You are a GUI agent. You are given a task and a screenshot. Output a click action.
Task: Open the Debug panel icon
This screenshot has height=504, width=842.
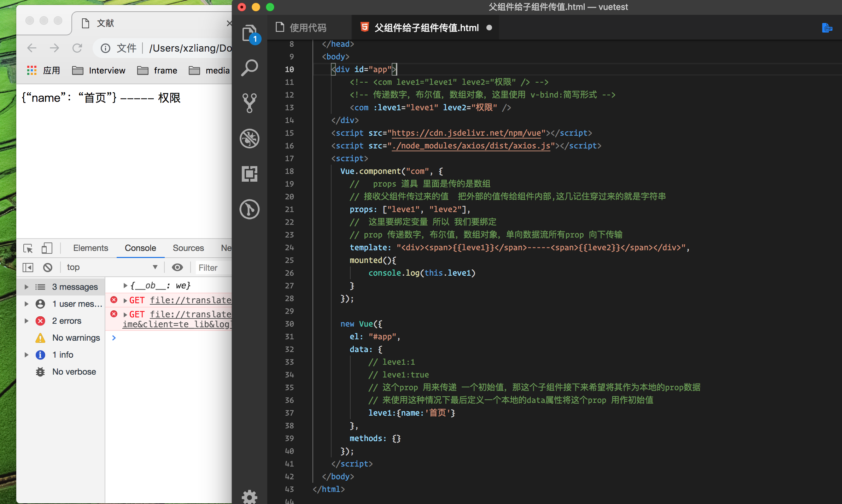(x=250, y=138)
